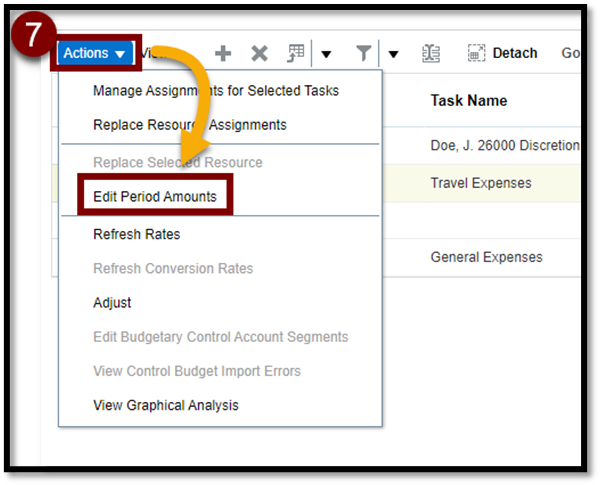This screenshot has height=485, width=600.
Task: Select Manage Assignments for Selected Tasks
Action: click(x=215, y=91)
